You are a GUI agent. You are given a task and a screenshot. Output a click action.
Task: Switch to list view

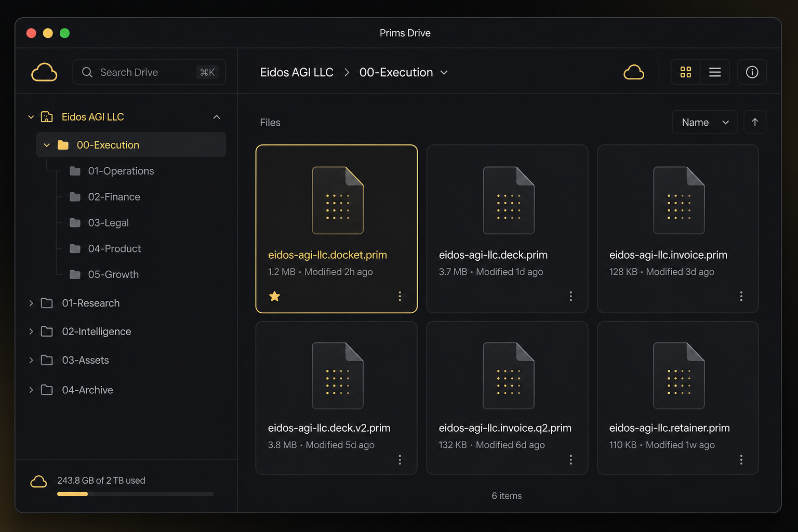coord(715,72)
